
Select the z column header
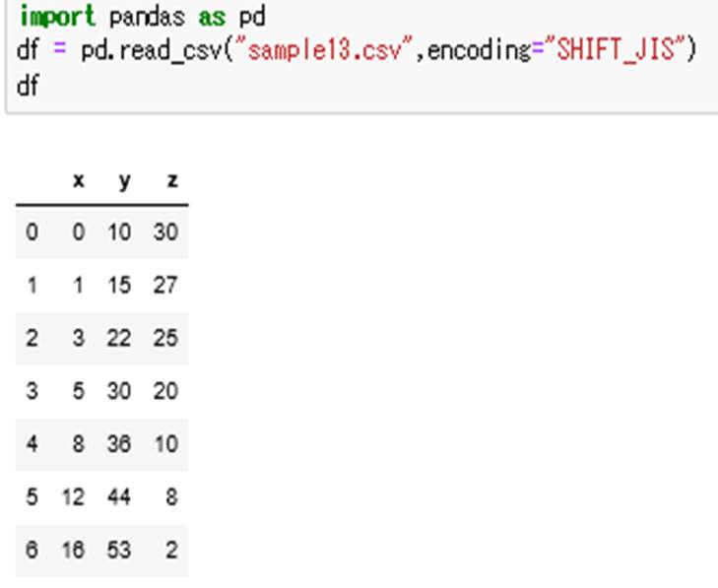(x=172, y=180)
